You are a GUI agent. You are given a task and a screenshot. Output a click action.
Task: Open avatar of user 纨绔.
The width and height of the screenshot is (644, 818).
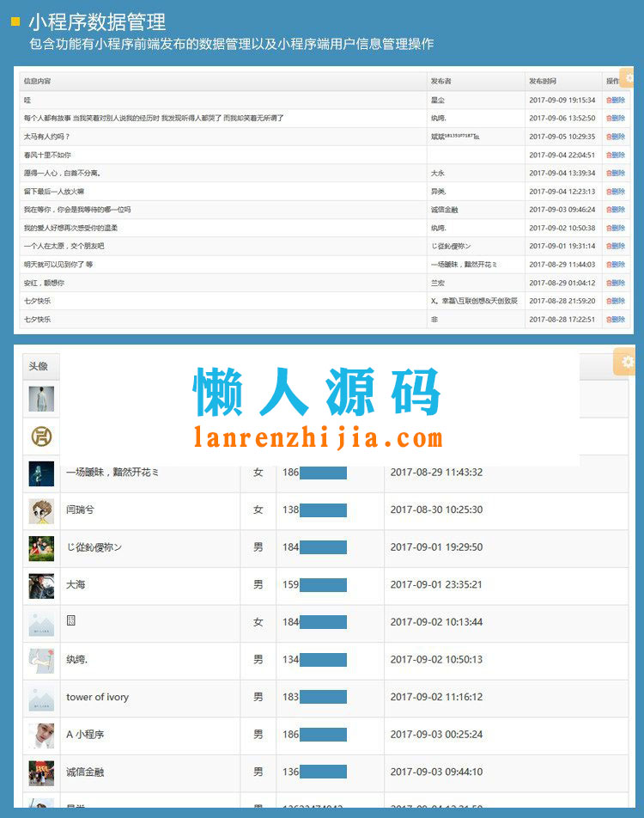click(41, 661)
